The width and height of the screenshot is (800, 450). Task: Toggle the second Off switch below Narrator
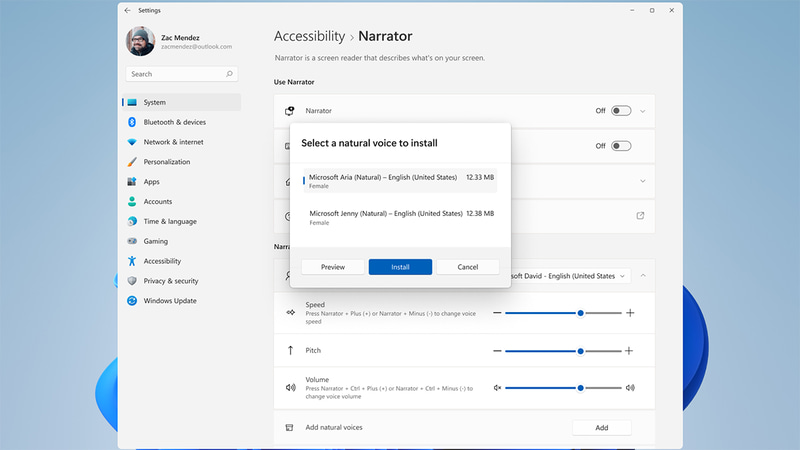tap(620, 146)
